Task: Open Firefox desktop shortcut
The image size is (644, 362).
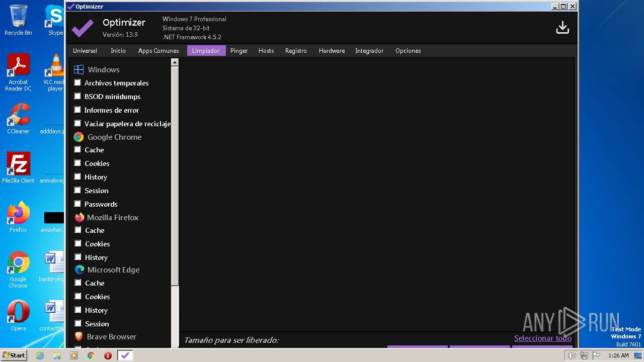Action: click(18, 217)
